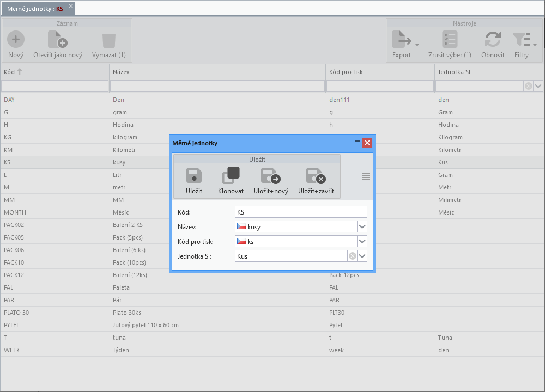The height and width of the screenshot is (392, 545).
Task: Refresh the list with Obnovit icon
Action: 493,39
